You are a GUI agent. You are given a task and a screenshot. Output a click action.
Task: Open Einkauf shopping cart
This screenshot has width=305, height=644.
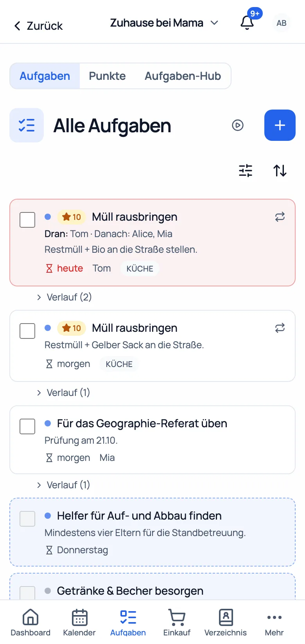(177, 622)
